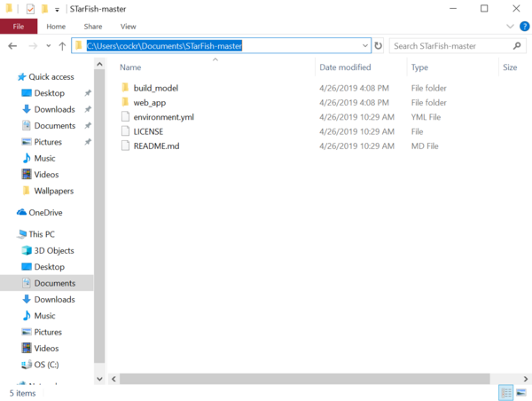
Task: Go up one folder level
Action: pyautogui.click(x=62, y=46)
